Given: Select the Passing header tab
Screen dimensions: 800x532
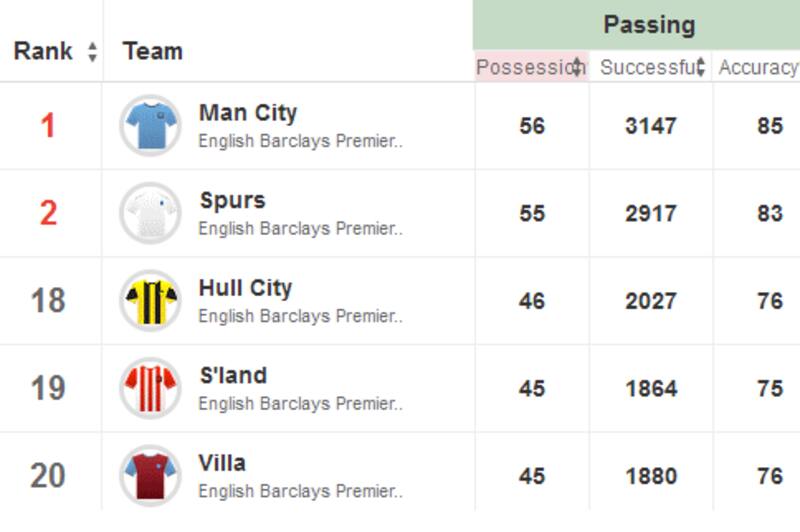Looking at the screenshot, I should [x=649, y=25].
